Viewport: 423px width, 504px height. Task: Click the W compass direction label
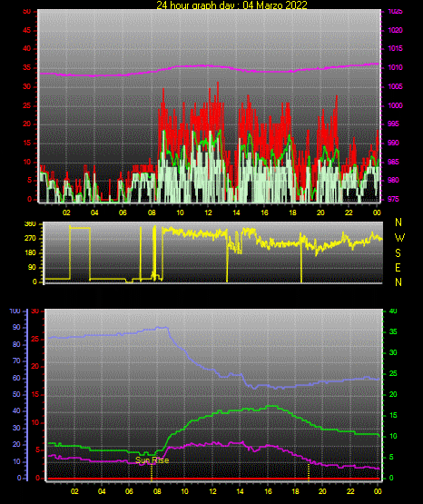tap(399, 238)
